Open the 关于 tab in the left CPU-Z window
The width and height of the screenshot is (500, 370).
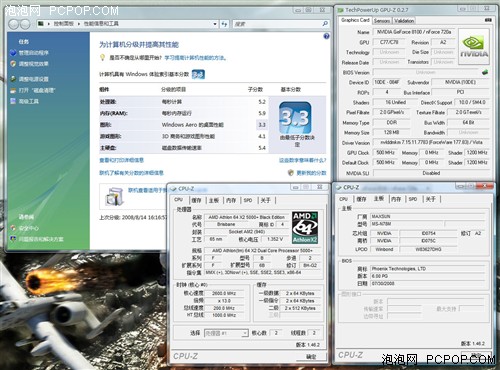click(x=265, y=200)
